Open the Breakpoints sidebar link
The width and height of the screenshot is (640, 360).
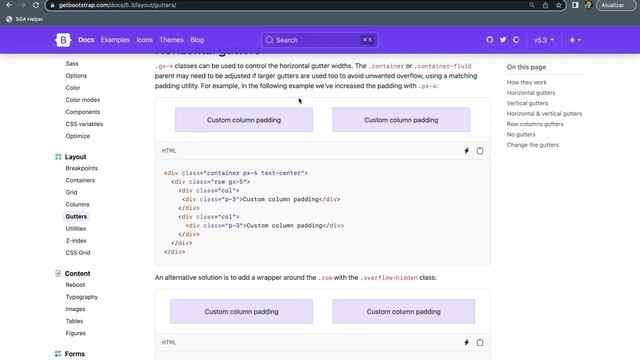(x=82, y=168)
